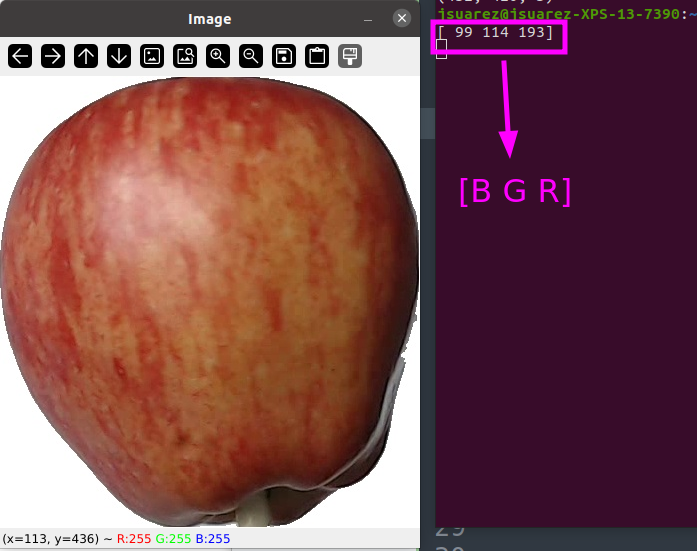The width and height of the screenshot is (697, 551).
Task: Click the G:255 value in status bar
Action: 173,539
